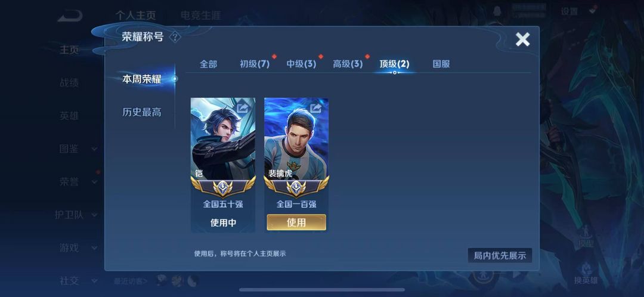Viewport: 644px width, 297px height.
Task: Tap the 全国五十强 wing badge emblem
Action: click(x=222, y=187)
